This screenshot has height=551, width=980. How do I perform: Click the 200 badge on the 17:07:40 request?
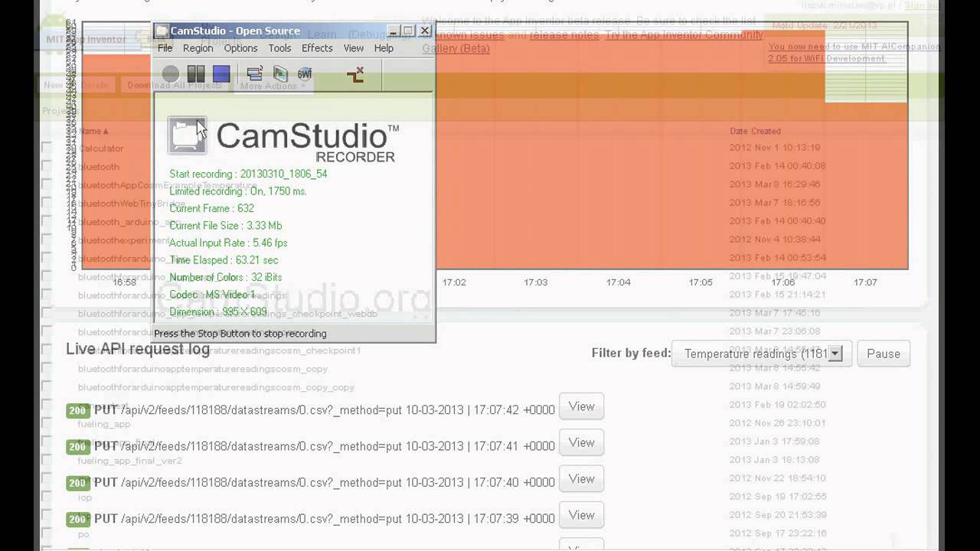pyautogui.click(x=77, y=483)
